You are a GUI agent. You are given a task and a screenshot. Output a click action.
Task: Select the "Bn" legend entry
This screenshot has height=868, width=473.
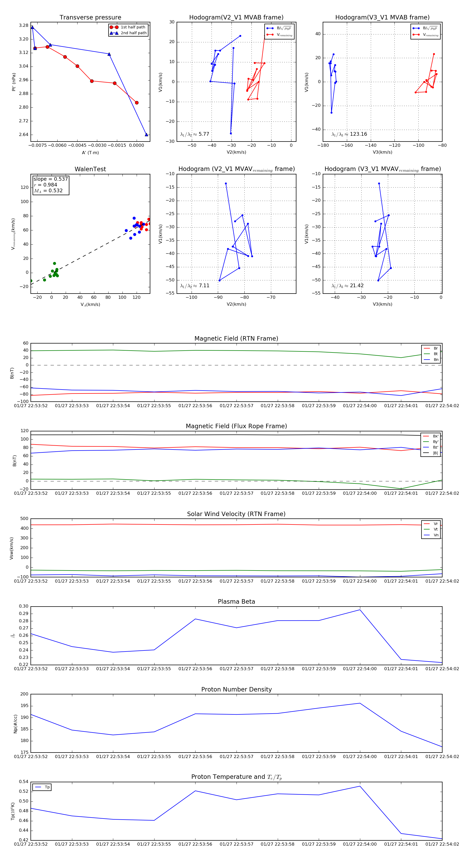[431, 360]
